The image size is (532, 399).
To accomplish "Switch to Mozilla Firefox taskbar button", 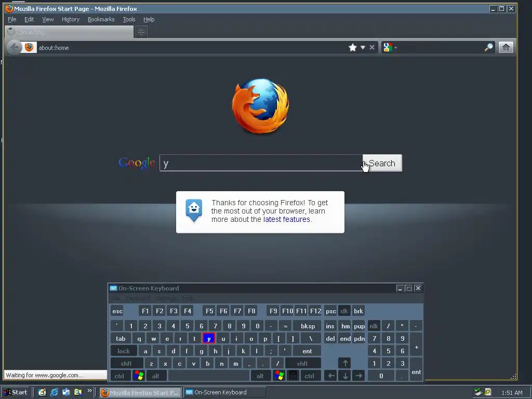I will 140,393.
